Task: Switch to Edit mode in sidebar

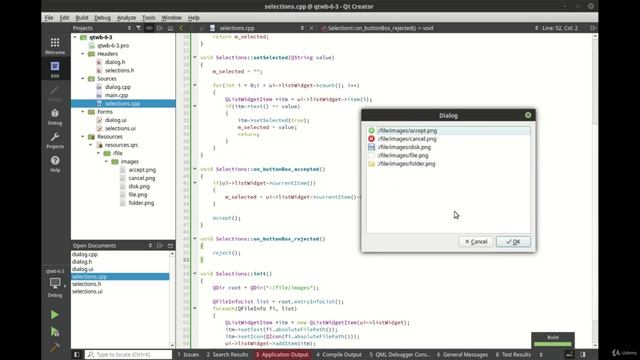Action: [55, 69]
